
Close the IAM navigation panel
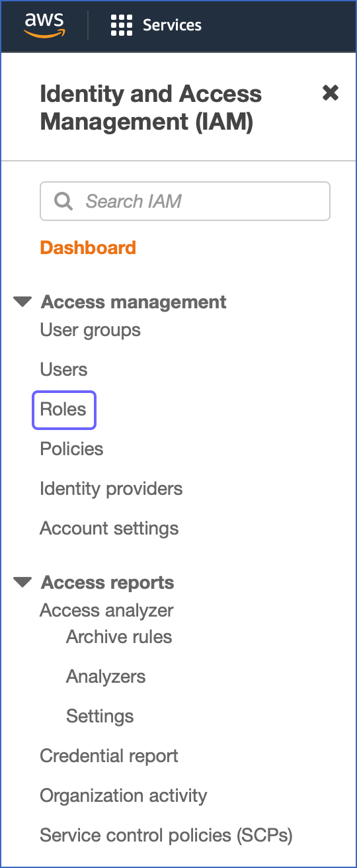click(x=331, y=93)
